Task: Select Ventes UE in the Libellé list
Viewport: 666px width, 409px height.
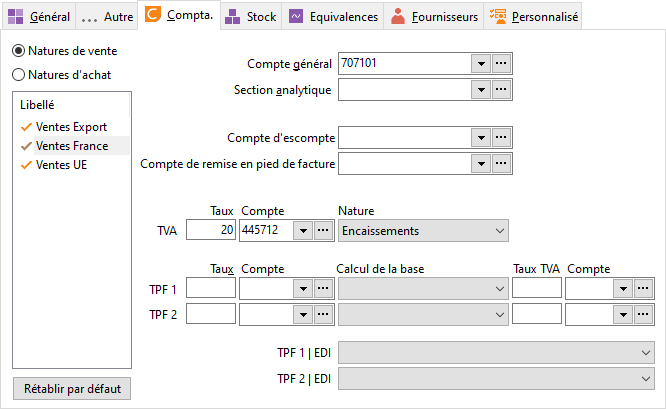Action: tap(62, 165)
